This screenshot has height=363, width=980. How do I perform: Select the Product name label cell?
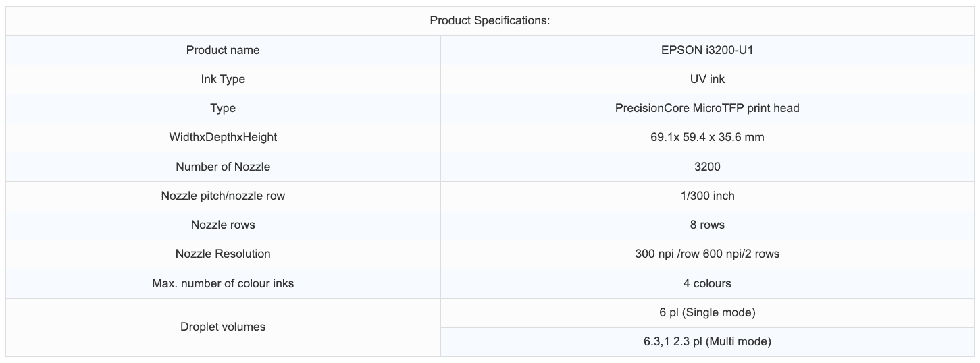coord(223,50)
